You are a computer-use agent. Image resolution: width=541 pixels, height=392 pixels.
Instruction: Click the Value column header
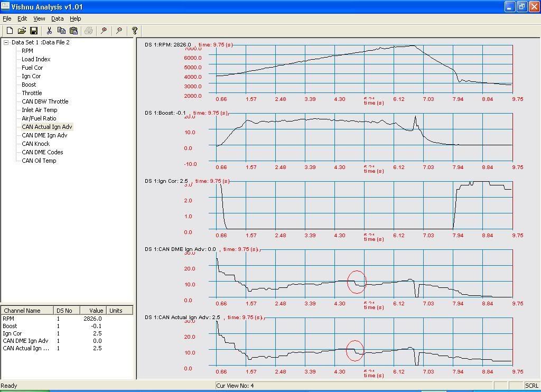pyautogui.click(x=93, y=311)
